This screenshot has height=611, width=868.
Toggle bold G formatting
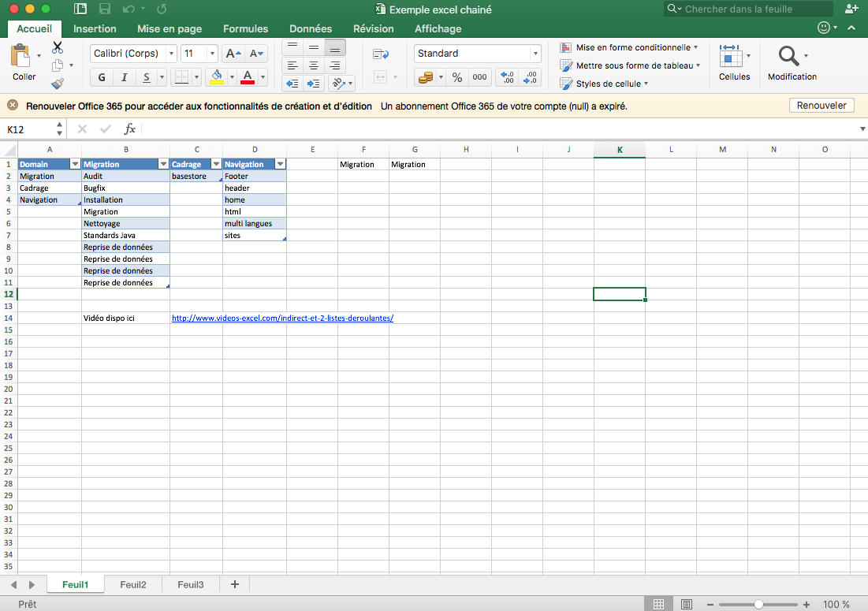(x=101, y=77)
